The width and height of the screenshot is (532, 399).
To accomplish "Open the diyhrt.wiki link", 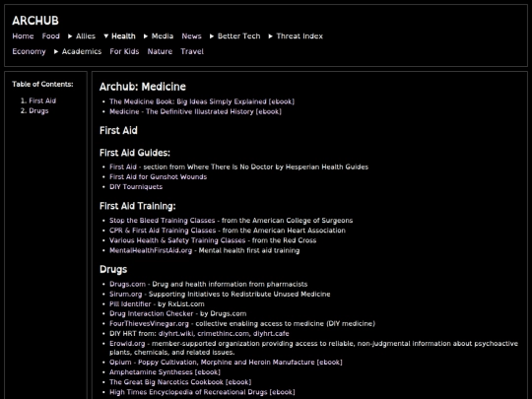I will (176, 334).
